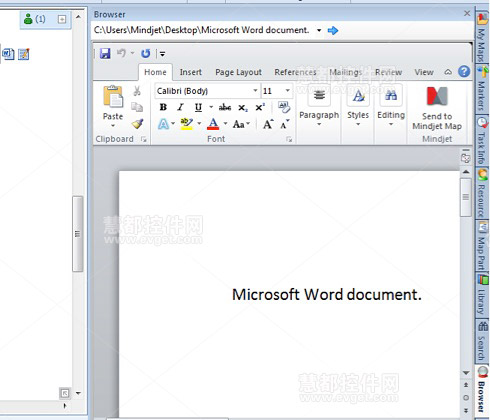490x420 pixels.
Task: Save the document with the floppy icon
Action: click(x=105, y=53)
